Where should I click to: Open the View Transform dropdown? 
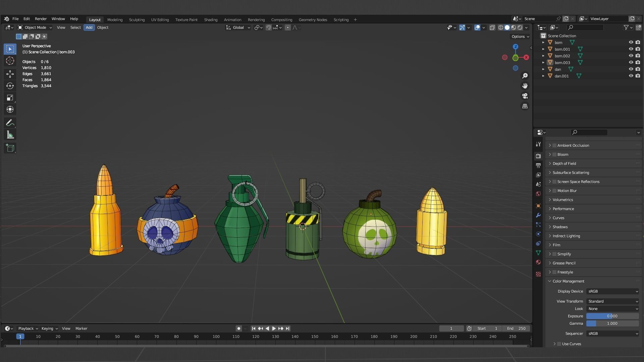(612, 301)
